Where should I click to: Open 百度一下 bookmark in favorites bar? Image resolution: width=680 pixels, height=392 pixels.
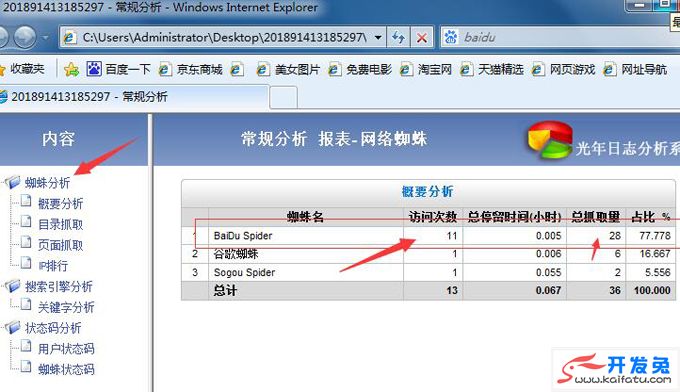coord(118,69)
